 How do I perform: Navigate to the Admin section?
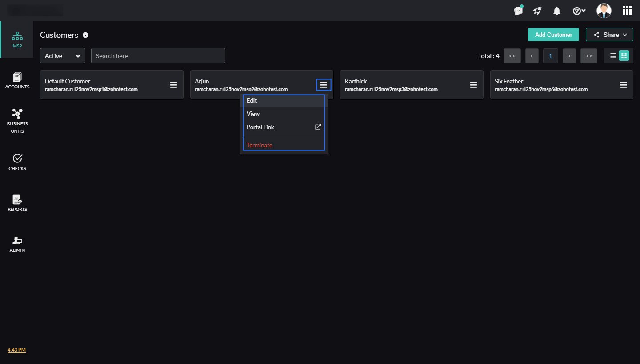pos(17,243)
